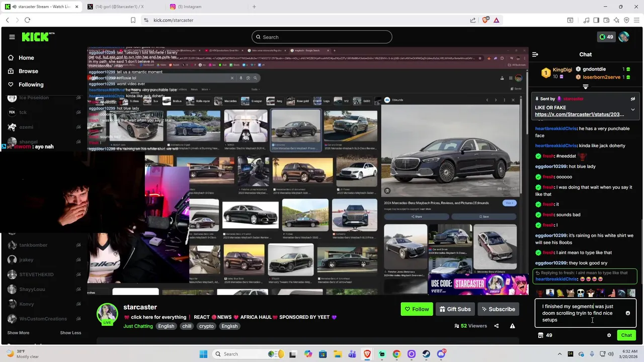Show Less followed channels
Screen dimensions: 644x362
tap(70, 333)
